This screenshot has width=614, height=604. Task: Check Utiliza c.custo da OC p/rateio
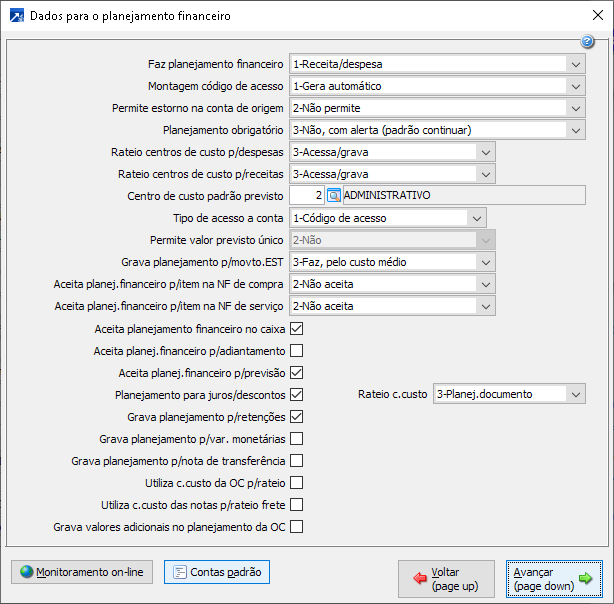click(296, 483)
